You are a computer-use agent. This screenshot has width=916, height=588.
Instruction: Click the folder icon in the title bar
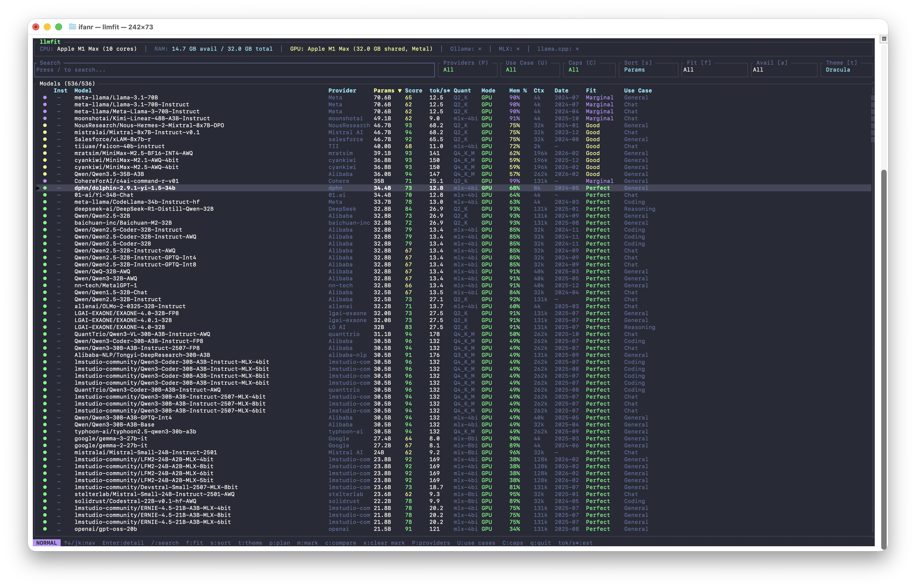tap(72, 27)
